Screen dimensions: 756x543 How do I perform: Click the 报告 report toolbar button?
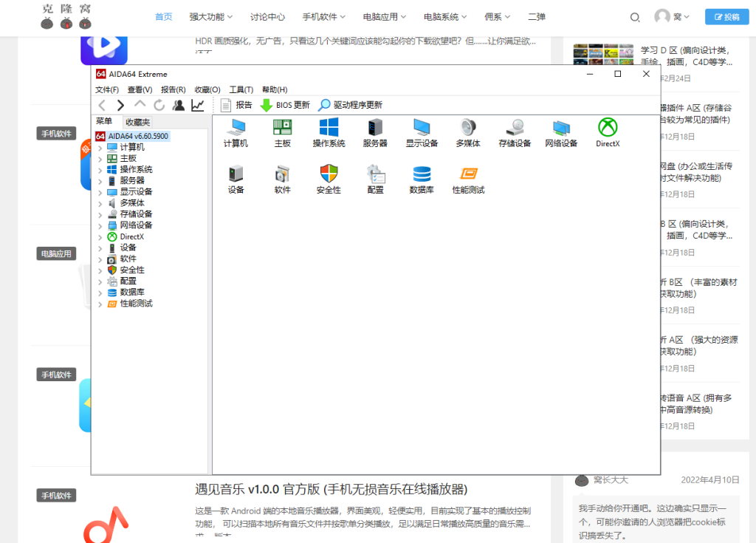tap(236, 105)
